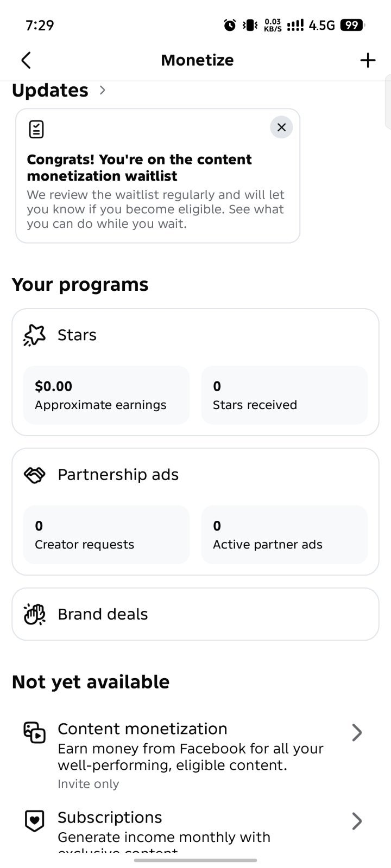391x868 pixels.
Task: Tap the back arrow icon
Action: (x=26, y=60)
